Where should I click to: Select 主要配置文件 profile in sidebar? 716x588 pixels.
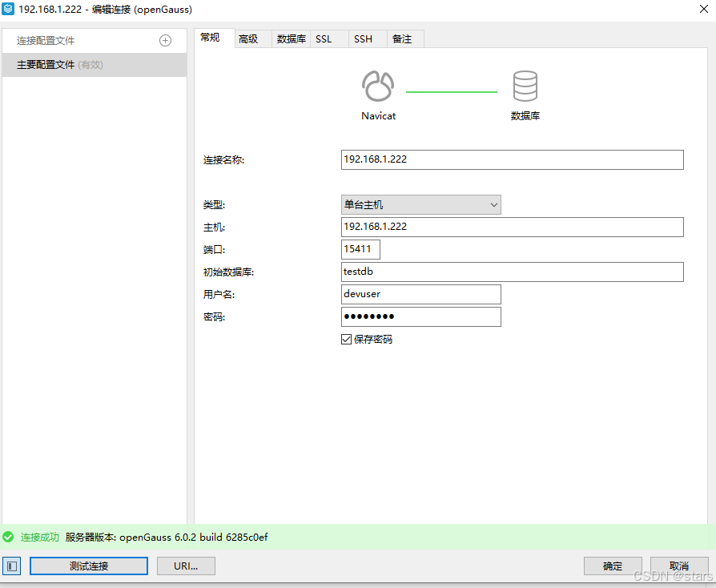(95, 65)
